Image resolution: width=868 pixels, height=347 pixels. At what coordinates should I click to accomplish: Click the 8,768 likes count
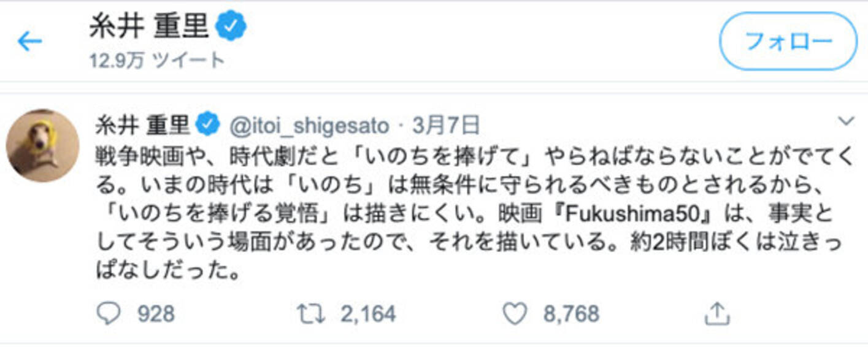click(x=571, y=315)
